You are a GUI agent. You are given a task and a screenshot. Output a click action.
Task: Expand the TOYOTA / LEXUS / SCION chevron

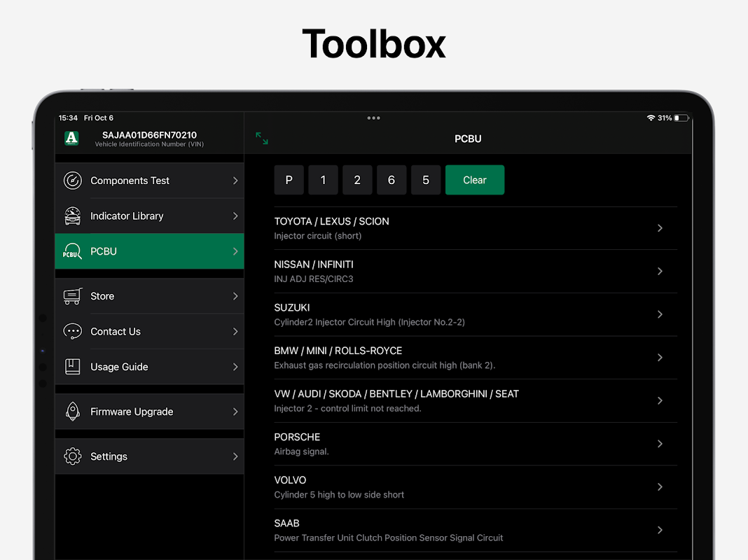(660, 228)
